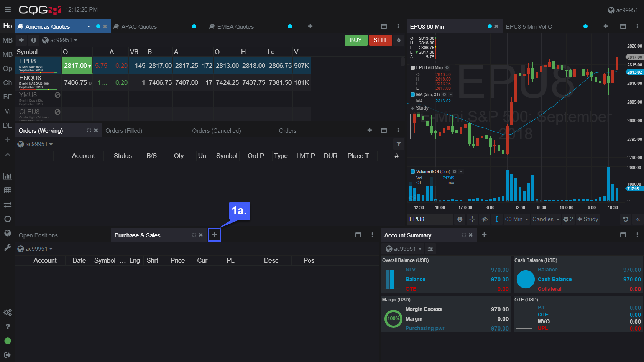This screenshot has height=362, width=644.
Task: Toggle link dot on APAC Quotes tab
Action: (x=194, y=26)
